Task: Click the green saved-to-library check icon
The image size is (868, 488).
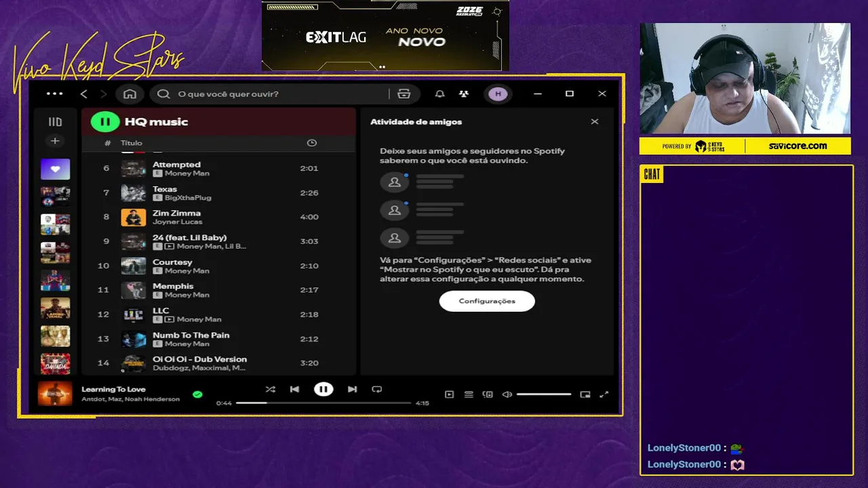Action: [x=197, y=394]
